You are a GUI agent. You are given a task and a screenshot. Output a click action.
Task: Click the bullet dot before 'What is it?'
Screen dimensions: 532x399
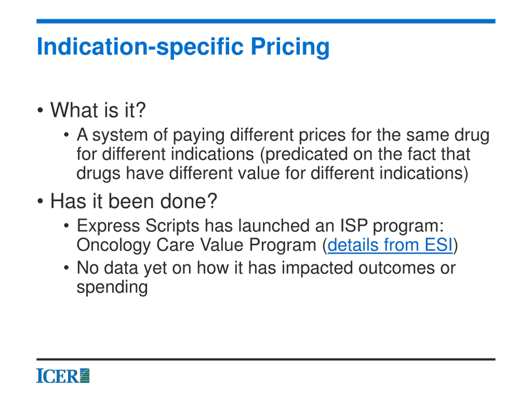(40, 110)
